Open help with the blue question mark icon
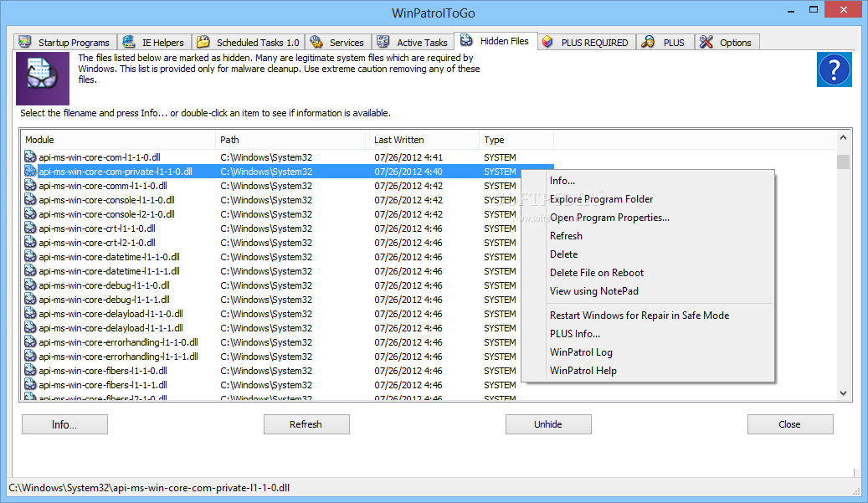Screen dimensions: 868x503 (x=835, y=69)
